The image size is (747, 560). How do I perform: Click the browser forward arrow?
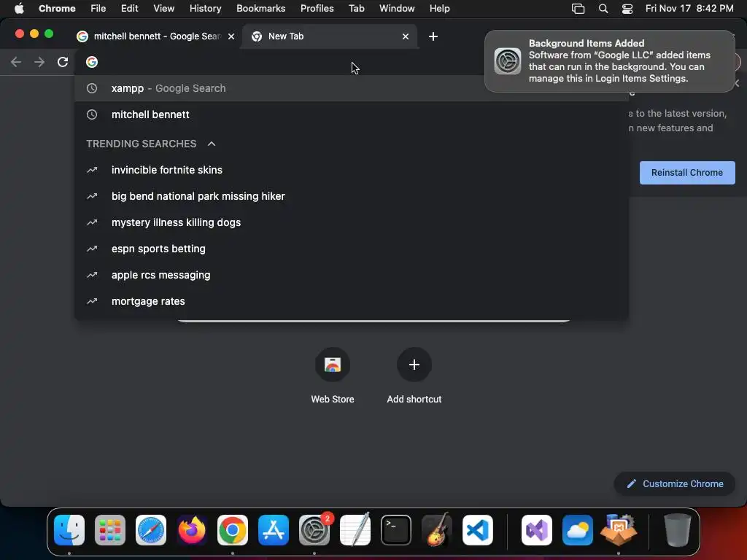click(x=39, y=62)
